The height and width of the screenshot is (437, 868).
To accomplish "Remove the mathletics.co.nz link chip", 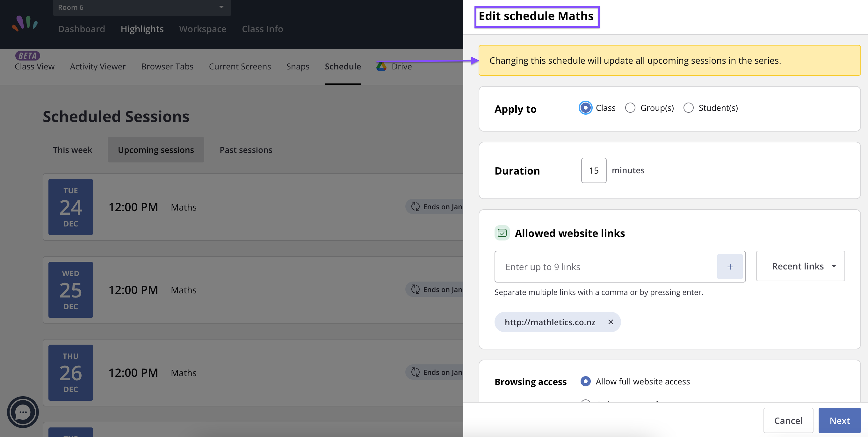I will pyautogui.click(x=611, y=322).
